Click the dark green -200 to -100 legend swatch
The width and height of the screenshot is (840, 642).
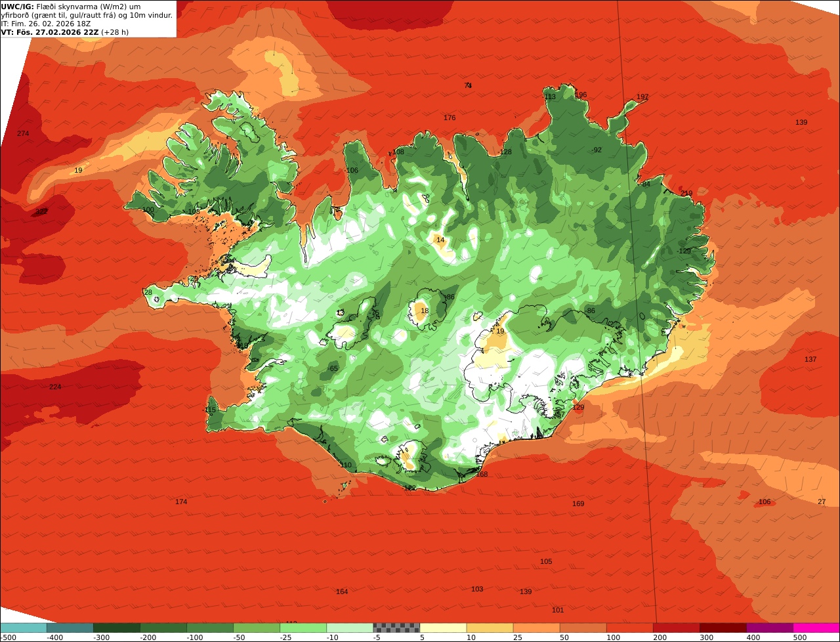pyautogui.click(x=163, y=628)
